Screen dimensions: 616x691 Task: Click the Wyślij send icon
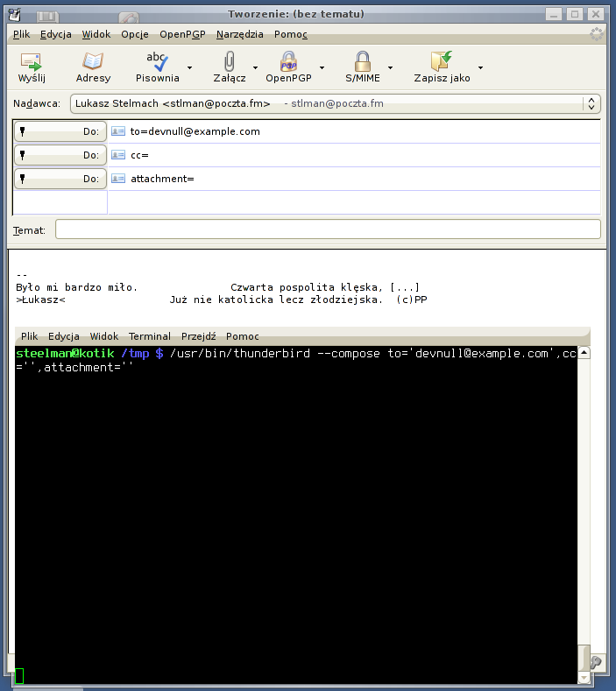(x=31, y=61)
